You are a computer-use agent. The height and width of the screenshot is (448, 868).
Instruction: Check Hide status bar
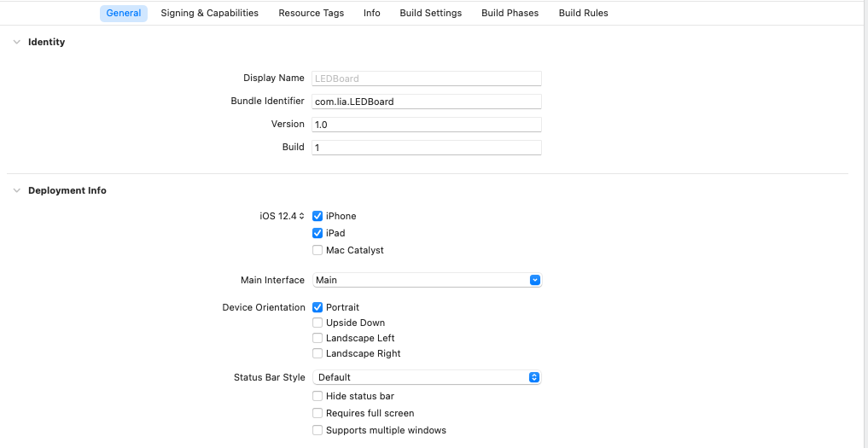(317, 396)
